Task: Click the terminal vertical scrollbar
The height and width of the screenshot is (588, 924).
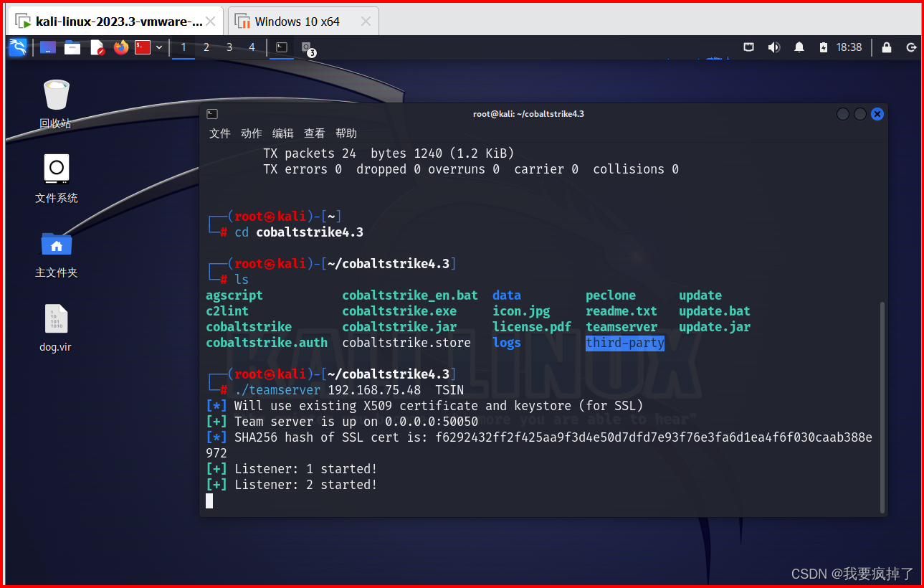Action: pos(882,407)
